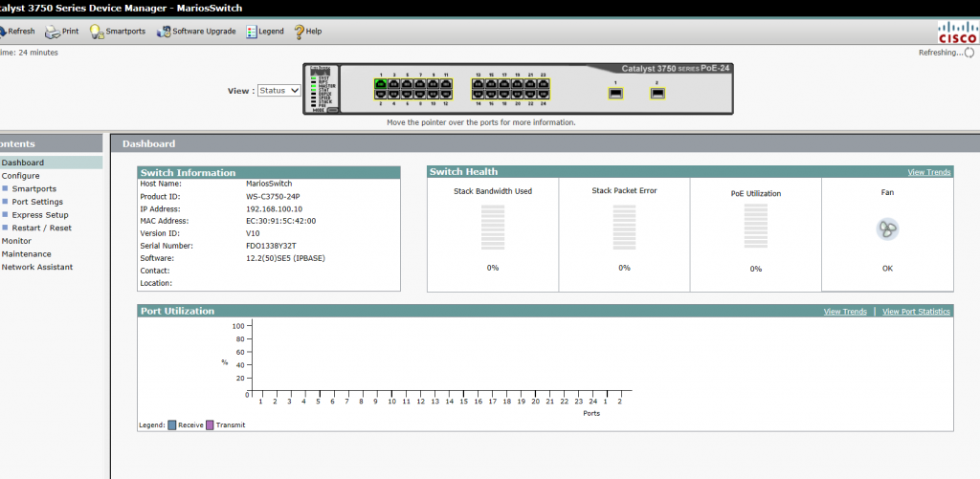
Task: Click serial number FDO1338Y32T
Action: [x=271, y=246]
